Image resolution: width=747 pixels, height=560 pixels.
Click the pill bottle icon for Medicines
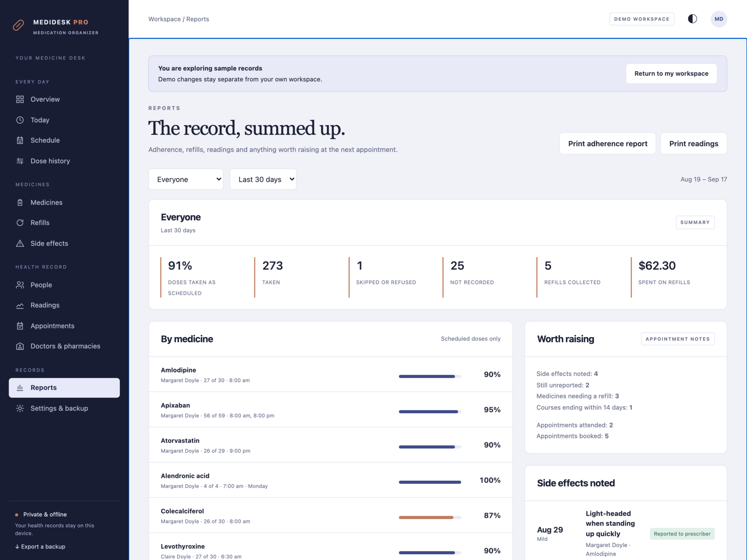(x=20, y=202)
